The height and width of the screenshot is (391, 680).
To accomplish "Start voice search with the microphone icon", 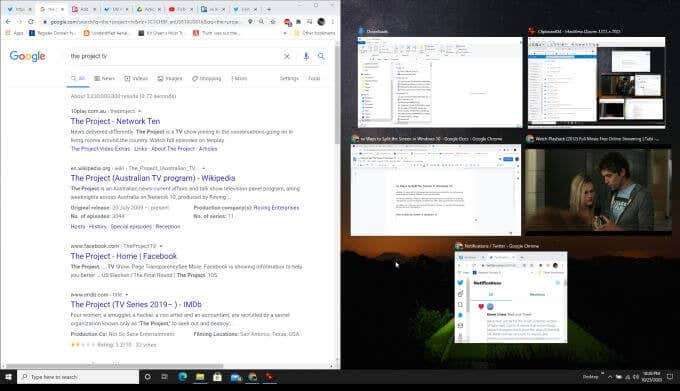I will [x=306, y=56].
